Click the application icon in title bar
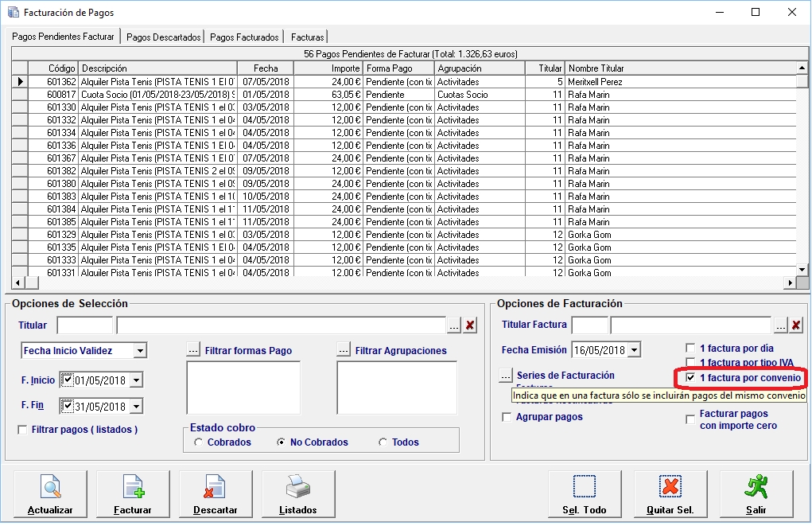The width and height of the screenshot is (812, 526). coord(13,12)
